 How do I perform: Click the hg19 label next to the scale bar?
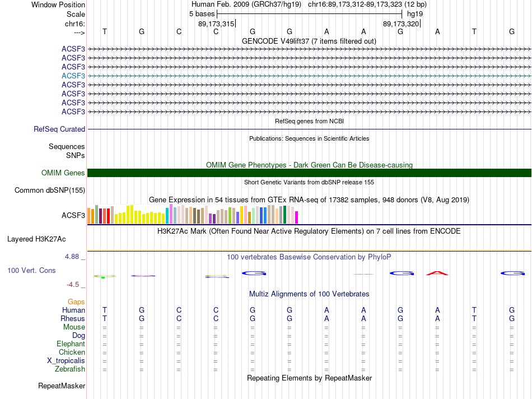pos(415,14)
